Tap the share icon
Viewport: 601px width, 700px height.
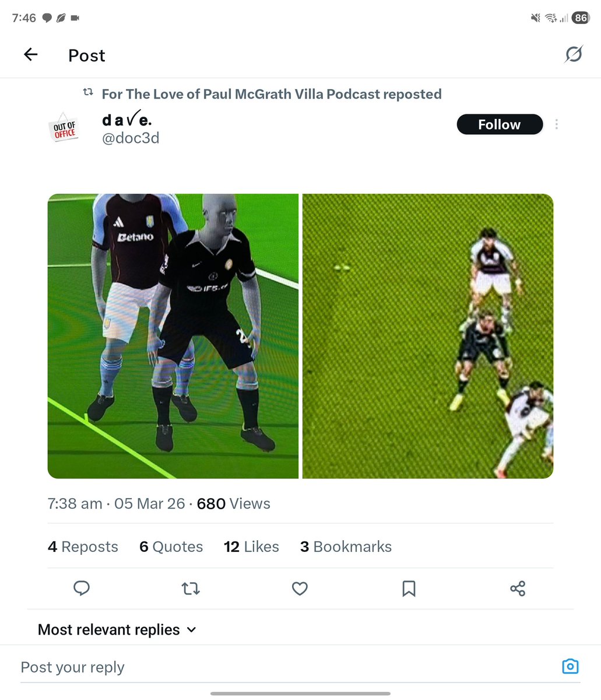point(518,588)
